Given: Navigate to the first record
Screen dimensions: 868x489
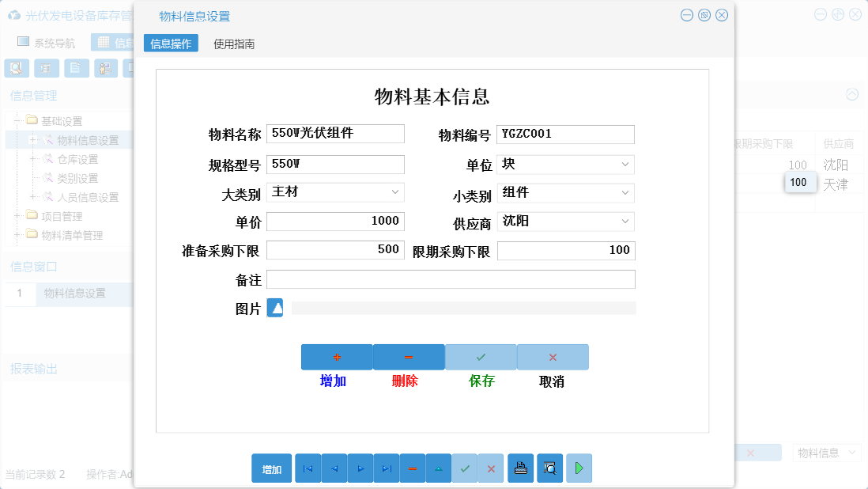Looking at the screenshot, I should pyautogui.click(x=308, y=468).
